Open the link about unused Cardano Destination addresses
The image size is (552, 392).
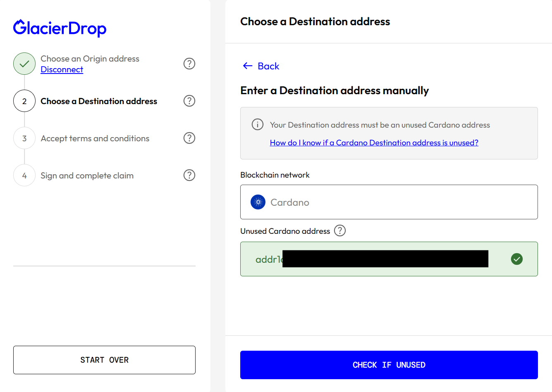[374, 143]
